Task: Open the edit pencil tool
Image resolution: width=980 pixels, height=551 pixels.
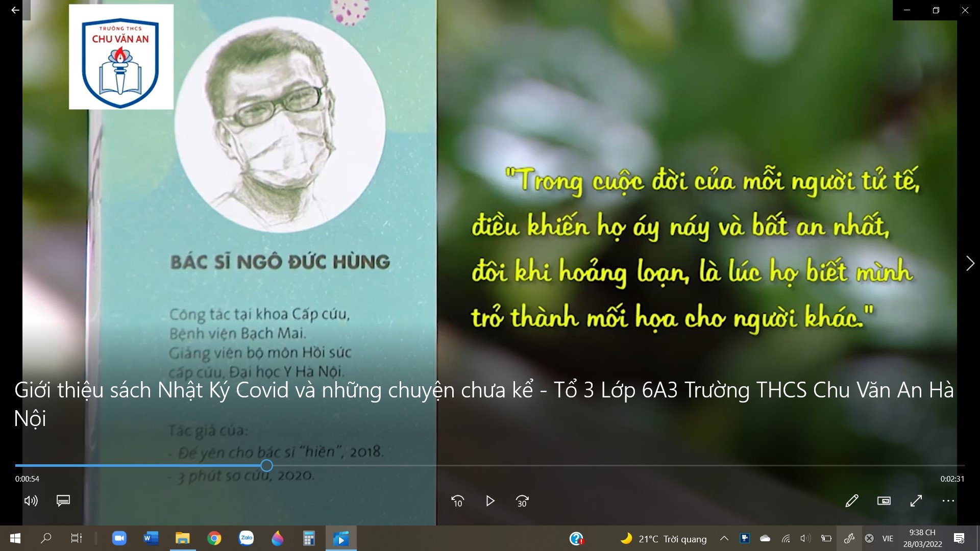Action: point(851,501)
